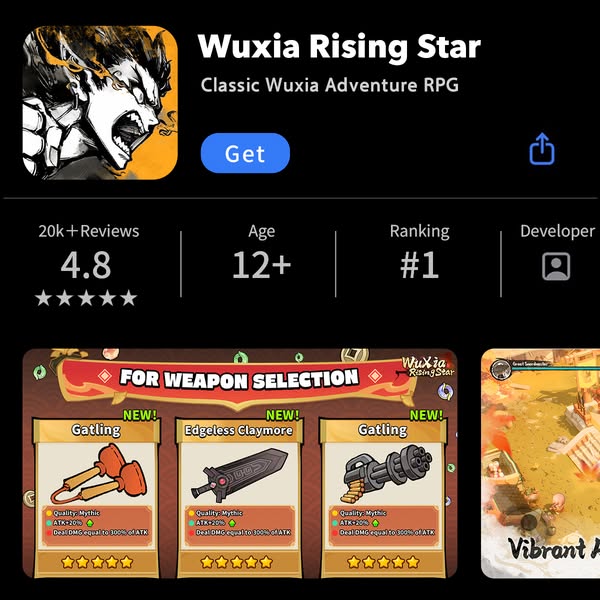Open the share sheet icon
600x600 pixels.
(542, 149)
